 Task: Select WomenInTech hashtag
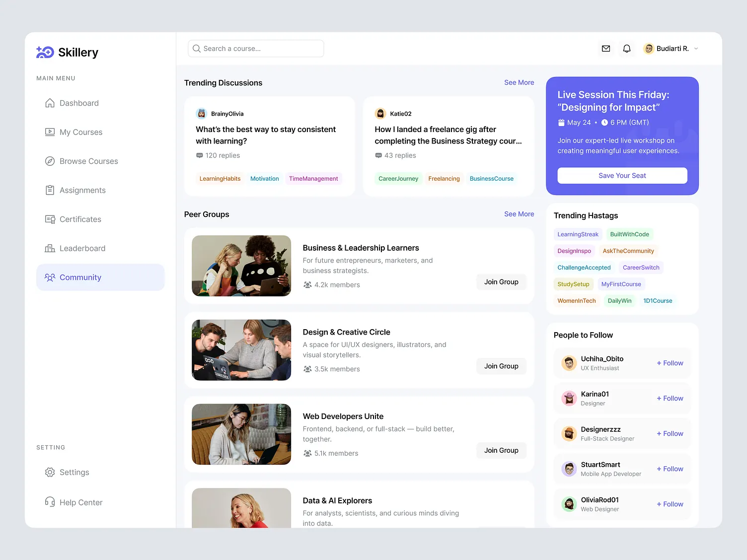click(577, 301)
